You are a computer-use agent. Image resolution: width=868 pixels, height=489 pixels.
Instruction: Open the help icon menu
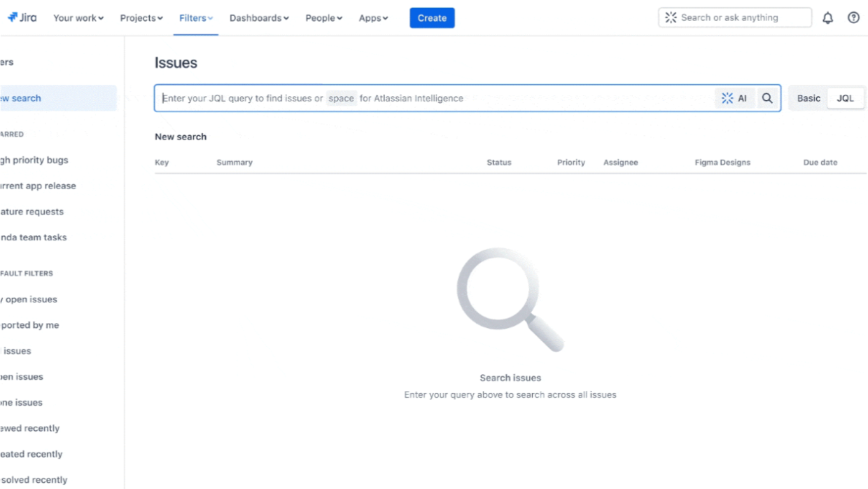853,18
